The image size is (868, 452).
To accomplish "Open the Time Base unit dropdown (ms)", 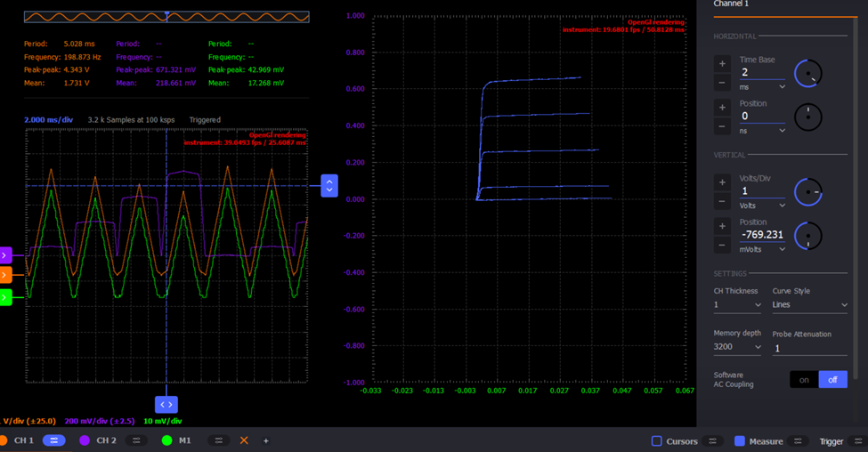I will (762, 87).
